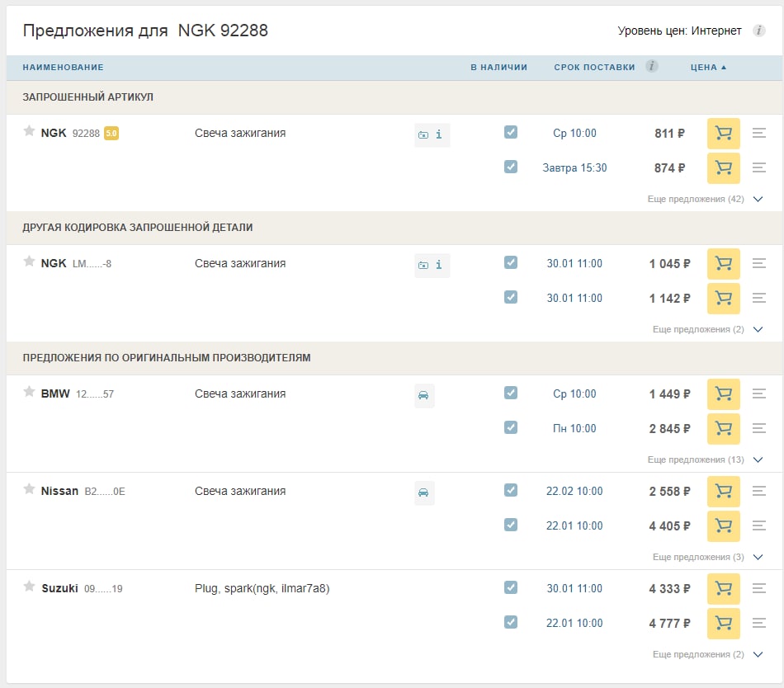
Task: Open car applicability icon for BMW row
Action: 423,396
